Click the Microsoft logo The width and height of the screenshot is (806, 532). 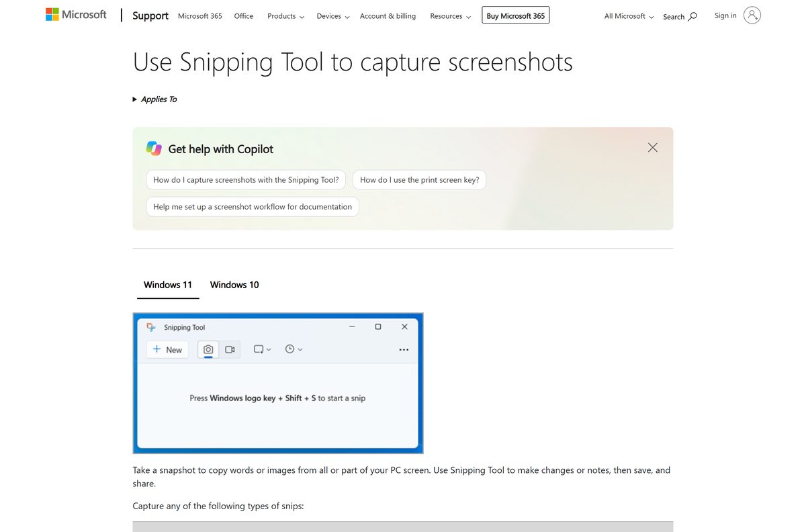click(76, 14)
